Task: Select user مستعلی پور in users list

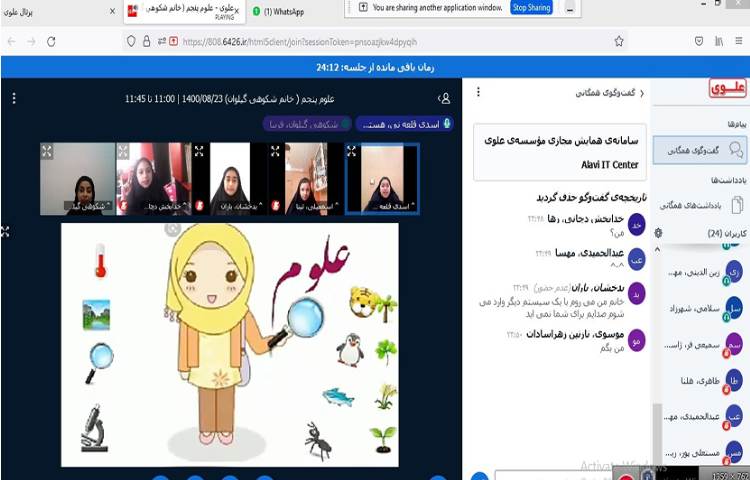Action: [x=704, y=452]
